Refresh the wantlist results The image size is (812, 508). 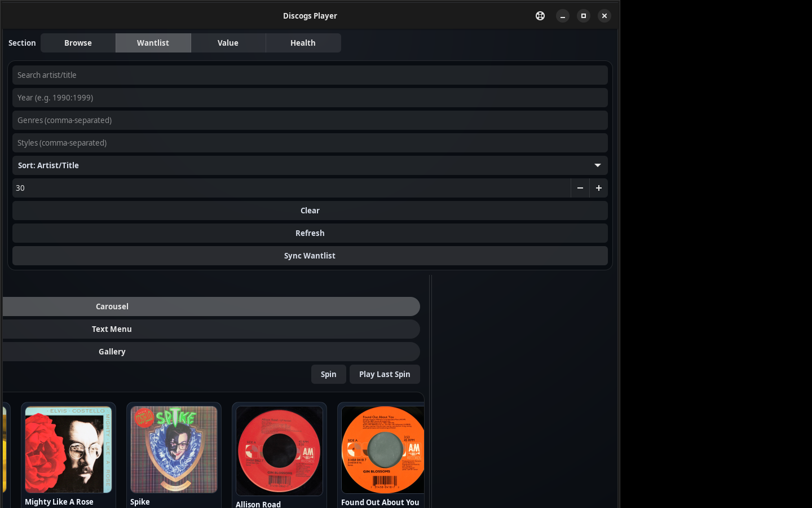[x=310, y=233]
